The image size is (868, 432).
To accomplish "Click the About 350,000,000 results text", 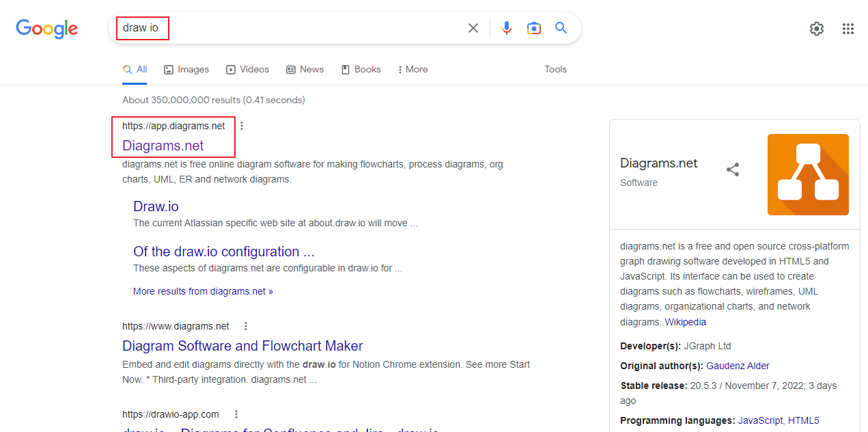I will pyautogui.click(x=214, y=100).
